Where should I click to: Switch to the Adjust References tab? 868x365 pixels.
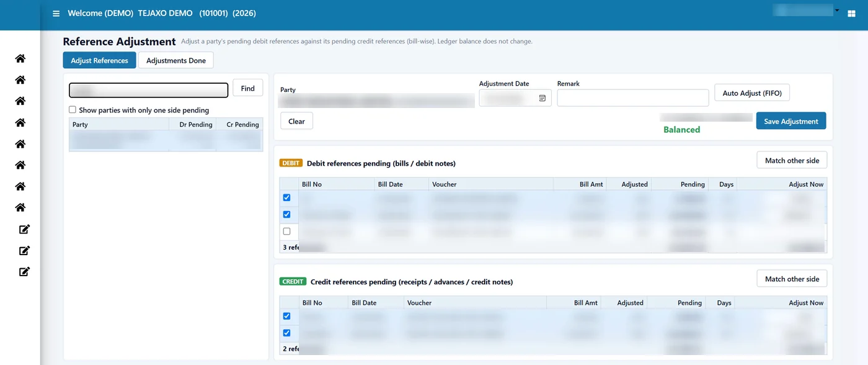click(x=99, y=60)
